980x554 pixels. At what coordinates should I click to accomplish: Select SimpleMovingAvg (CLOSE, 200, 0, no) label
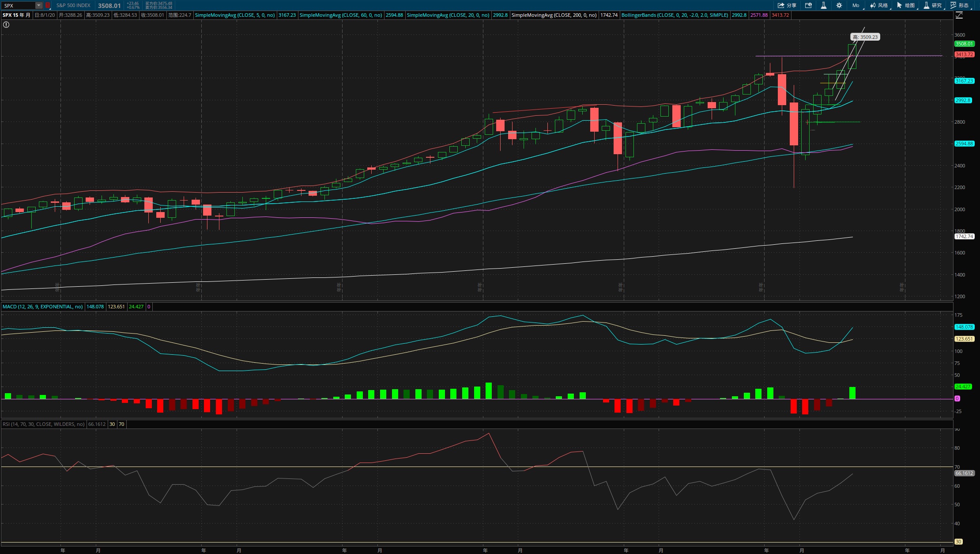pos(554,15)
